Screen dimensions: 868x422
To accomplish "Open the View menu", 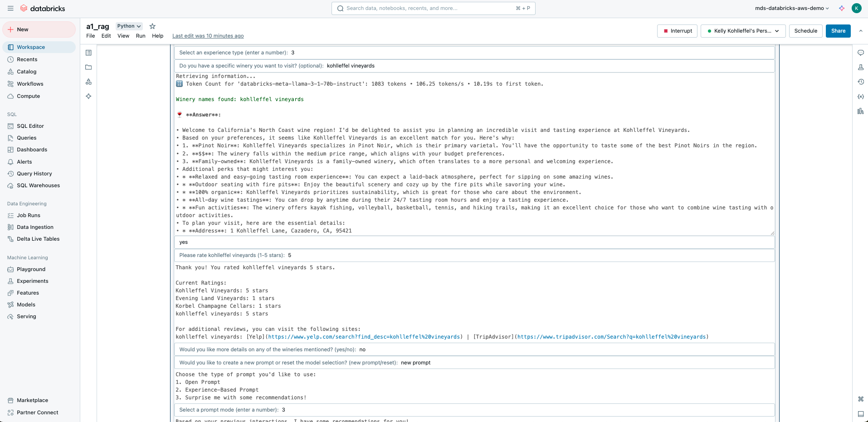I will [123, 36].
